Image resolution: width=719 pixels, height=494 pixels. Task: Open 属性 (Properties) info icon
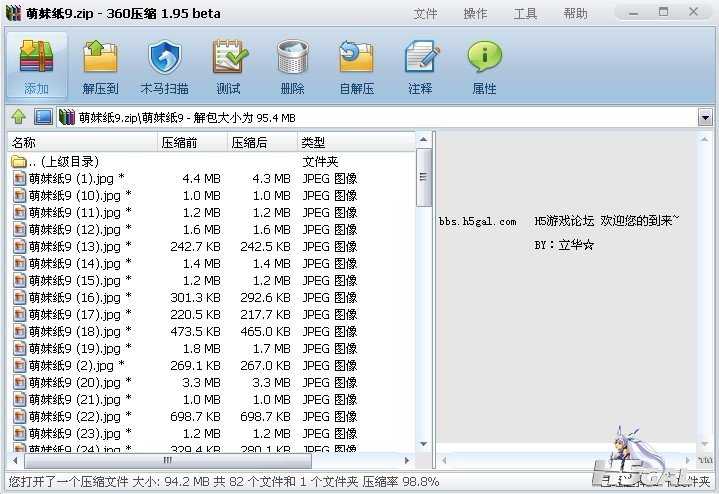(484, 65)
